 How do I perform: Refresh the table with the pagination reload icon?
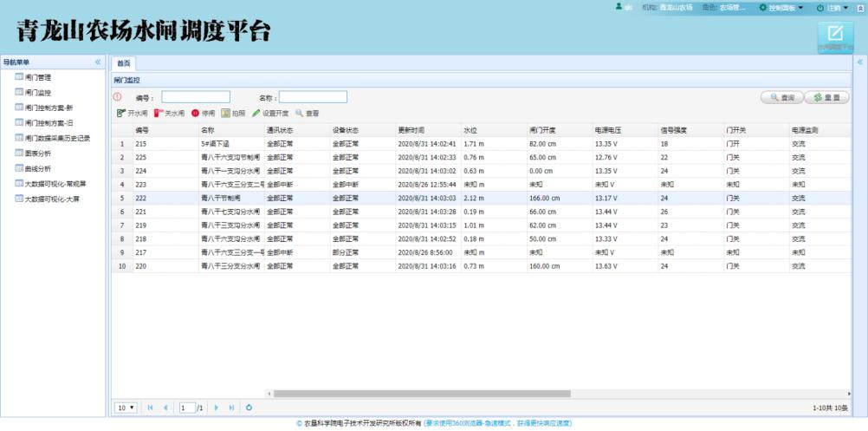[249, 408]
